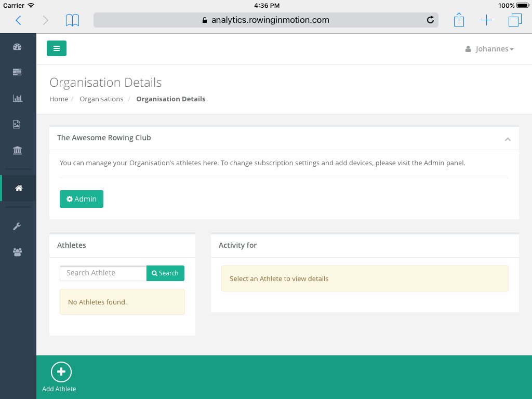Open the institution building icon in sidebar
Screen dimensions: 532x399
(x=17, y=151)
